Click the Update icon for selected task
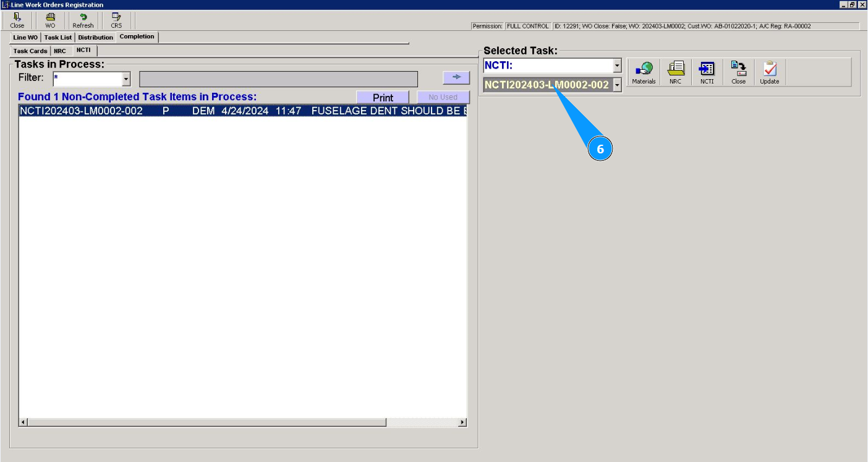Image resolution: width=868 pixels, height=462 pixels. pyautogui.click(x=770, y=72)
